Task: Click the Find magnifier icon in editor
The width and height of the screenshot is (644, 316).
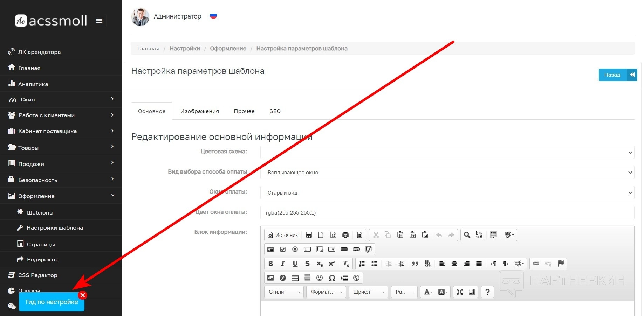Action: 467,235
